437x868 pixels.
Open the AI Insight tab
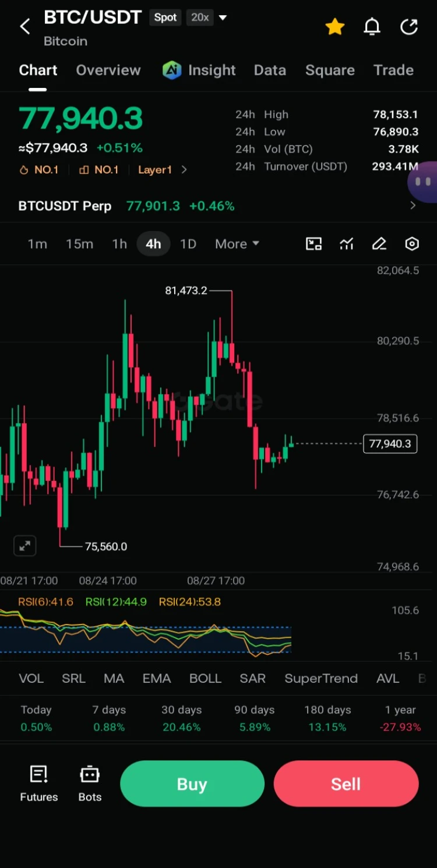coord(199,70)
